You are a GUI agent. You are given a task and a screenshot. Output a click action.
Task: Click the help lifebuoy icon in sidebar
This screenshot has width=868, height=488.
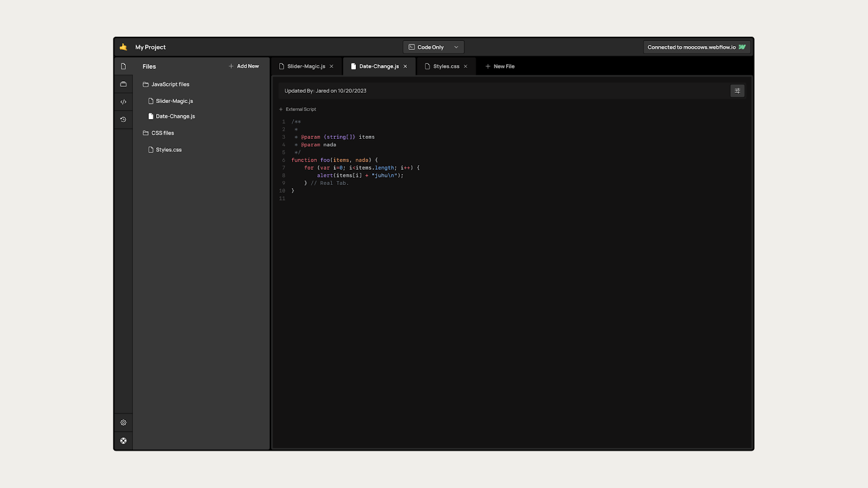[123, 441]
